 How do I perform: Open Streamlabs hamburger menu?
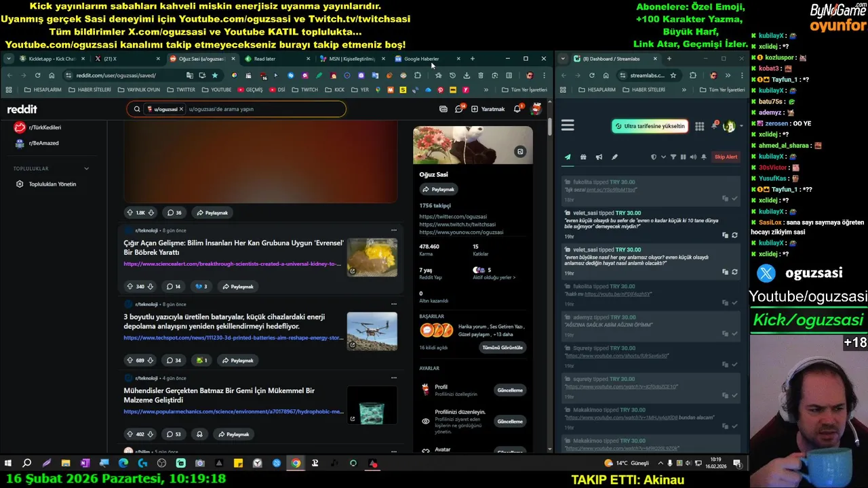[x=568, y=125]
